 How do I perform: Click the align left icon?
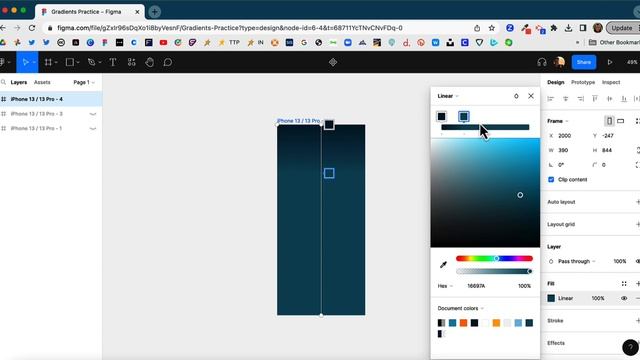pyautogui.click(x=551, y=99)
